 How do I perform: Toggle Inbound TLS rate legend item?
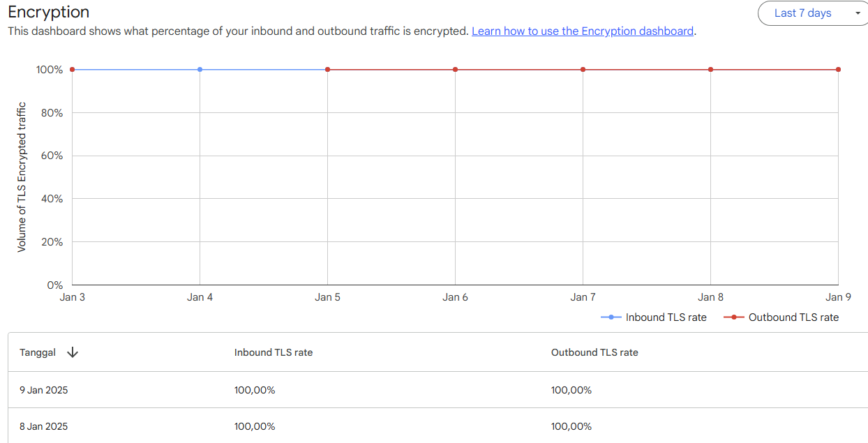click(666, 317)
